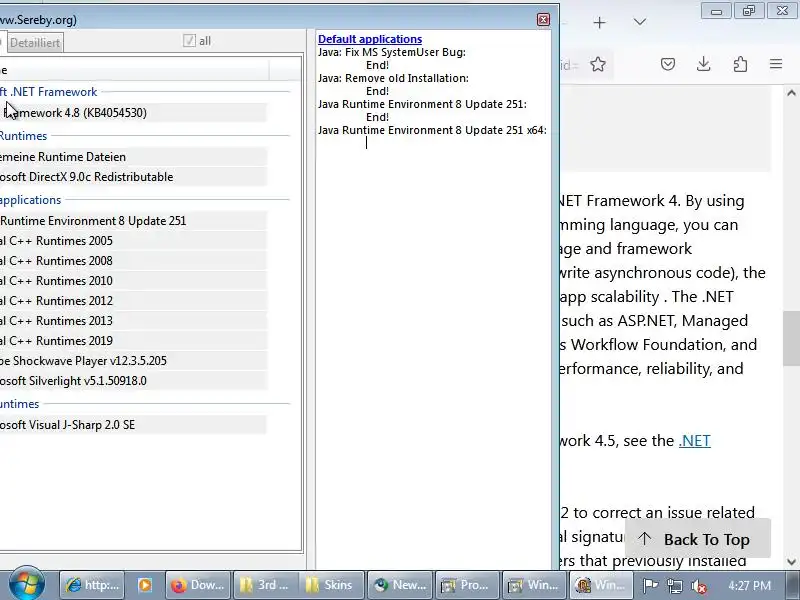Image resolution: width=800 pixels, height=600 pixels.
Task: Open the Skins folder taskbar item
Action: click(332, 585)
